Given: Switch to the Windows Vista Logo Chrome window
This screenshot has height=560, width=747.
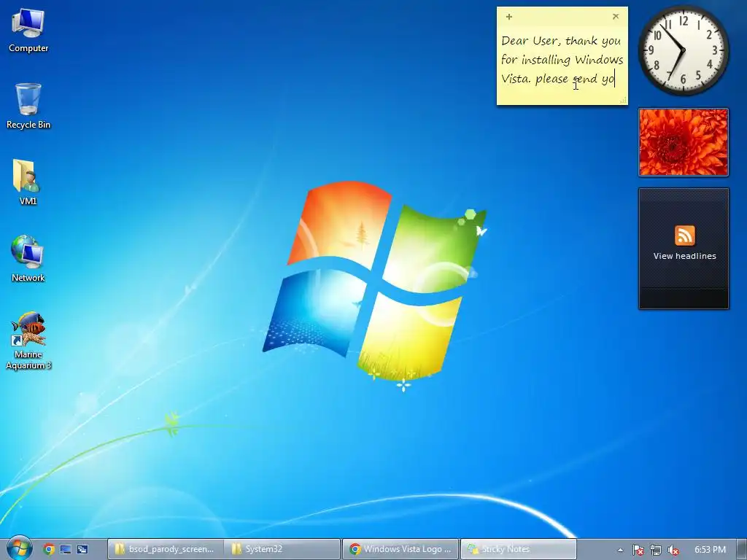Looking at the screenshot, I should (x=400, y=549).
